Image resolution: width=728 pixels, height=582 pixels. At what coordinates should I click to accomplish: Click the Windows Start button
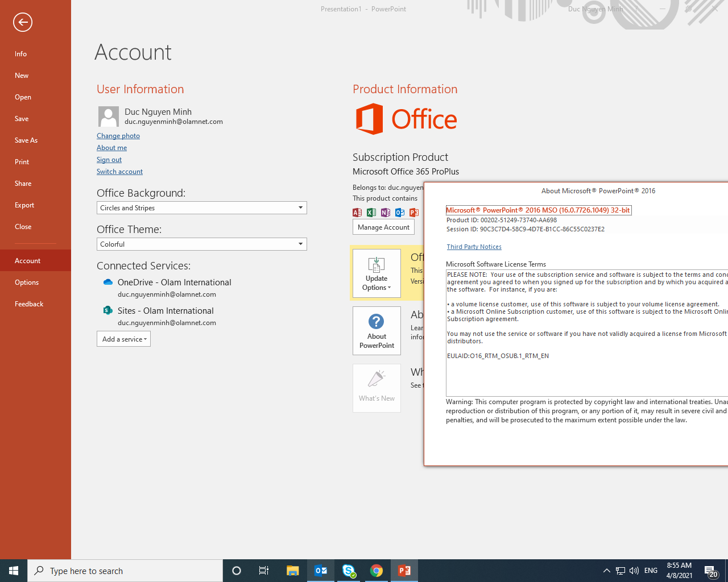pos(14,571)
